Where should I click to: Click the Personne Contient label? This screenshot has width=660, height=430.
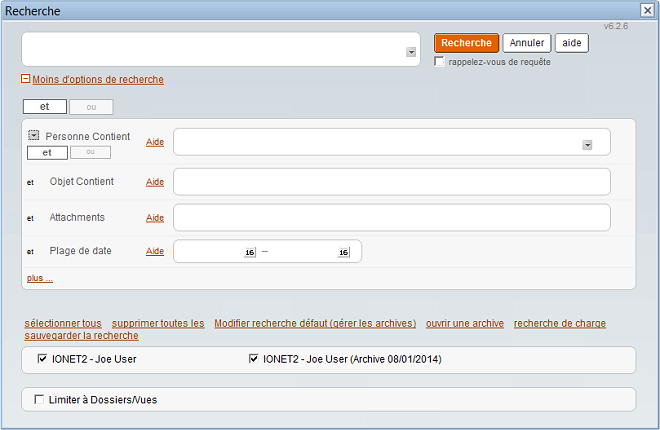(x=88, y=136)
